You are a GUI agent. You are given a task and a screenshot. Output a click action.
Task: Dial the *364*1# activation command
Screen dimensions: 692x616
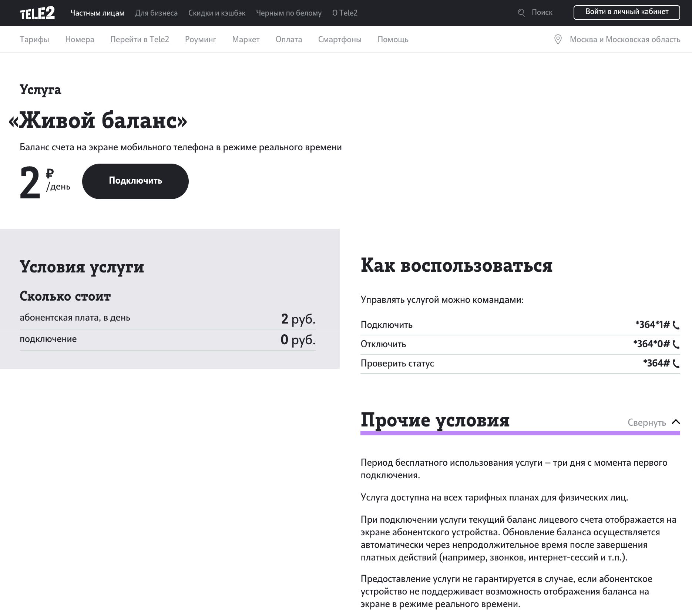[652, 325]
